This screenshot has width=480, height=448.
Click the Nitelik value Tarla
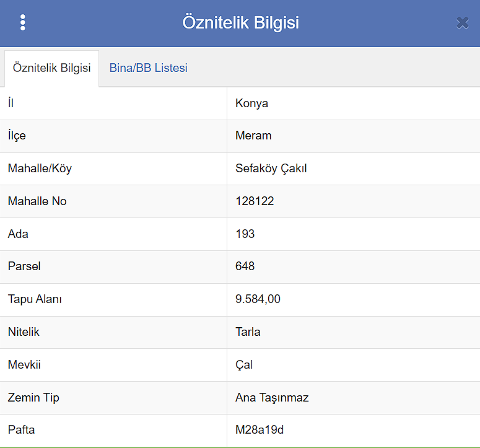point(248,332)
